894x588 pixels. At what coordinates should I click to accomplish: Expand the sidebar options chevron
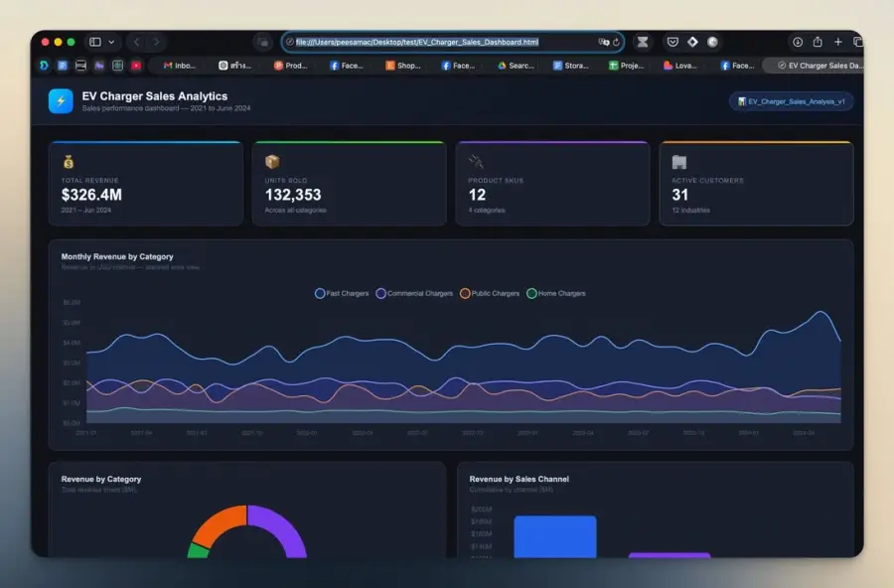pos(111,42)
